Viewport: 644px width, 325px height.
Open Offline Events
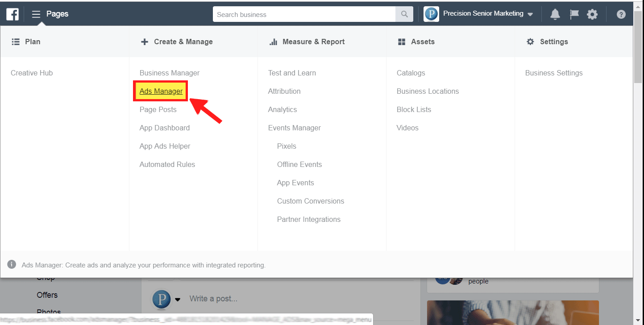tap(299, 164)
